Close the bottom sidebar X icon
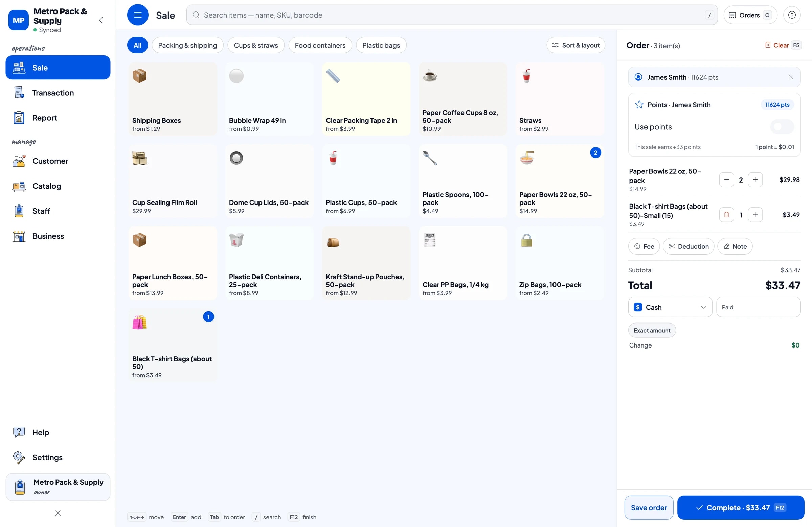The image size is (812, 527). pos(58,513)
